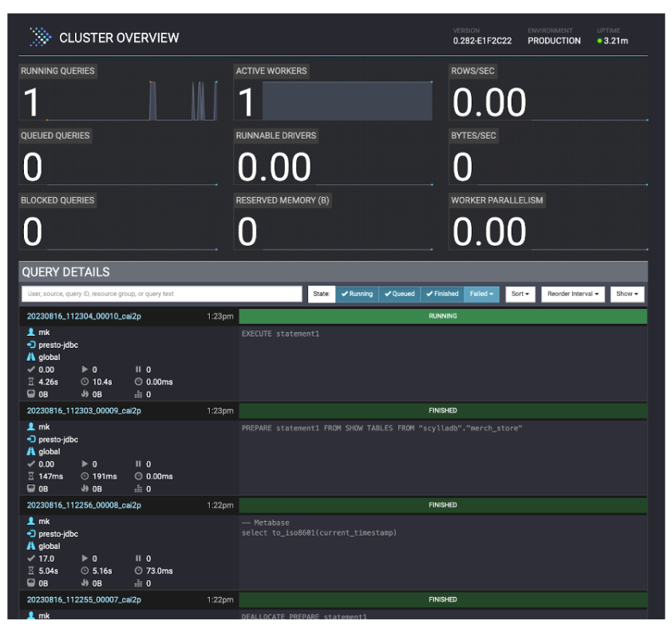Click completed splits checkmark icon in query 00010
This screenshot has height=624, width=672.
click(31, 369)
